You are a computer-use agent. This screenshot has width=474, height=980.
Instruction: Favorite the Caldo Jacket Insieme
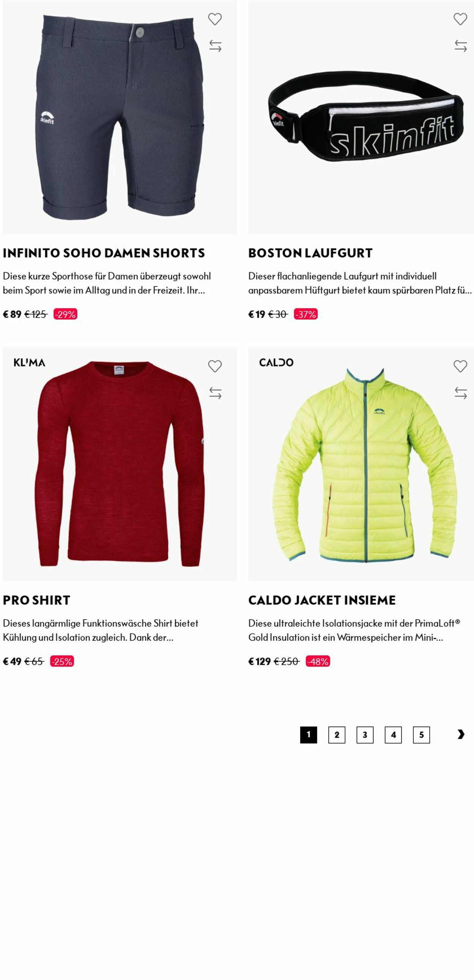pyautogui.click(x=460, y=366)
